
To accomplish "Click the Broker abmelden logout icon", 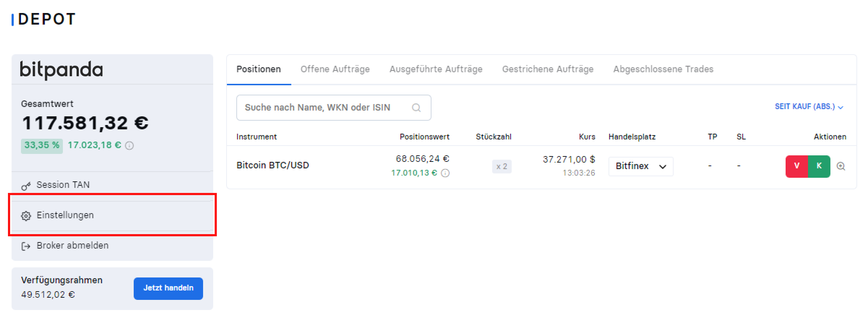I will (26, 246).
